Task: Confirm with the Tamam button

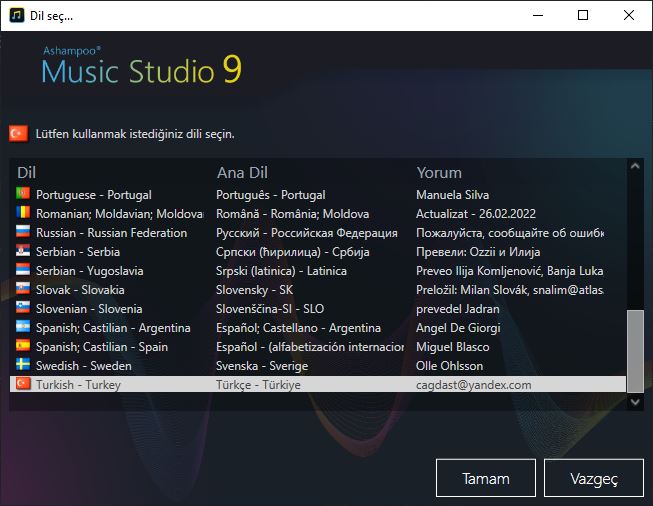Action: (x=486, y=478)
